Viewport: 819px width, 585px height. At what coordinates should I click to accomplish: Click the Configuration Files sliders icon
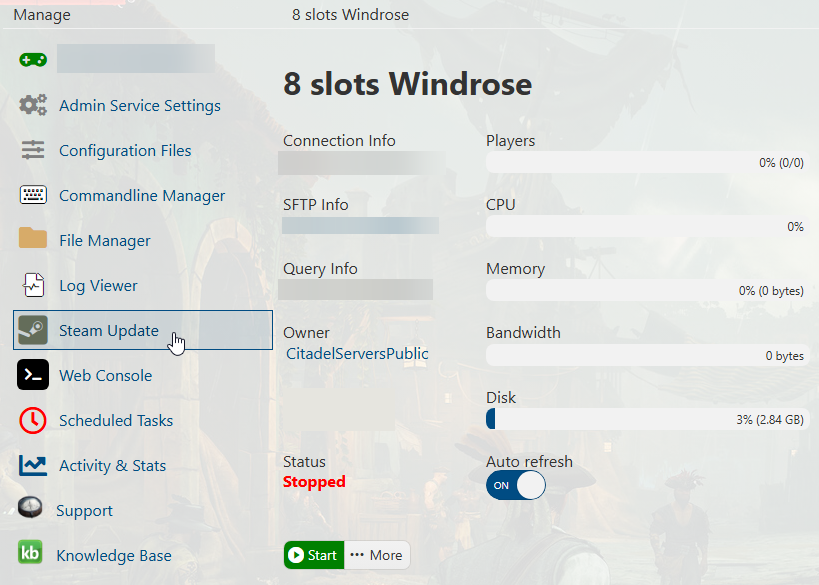[33, 150]
